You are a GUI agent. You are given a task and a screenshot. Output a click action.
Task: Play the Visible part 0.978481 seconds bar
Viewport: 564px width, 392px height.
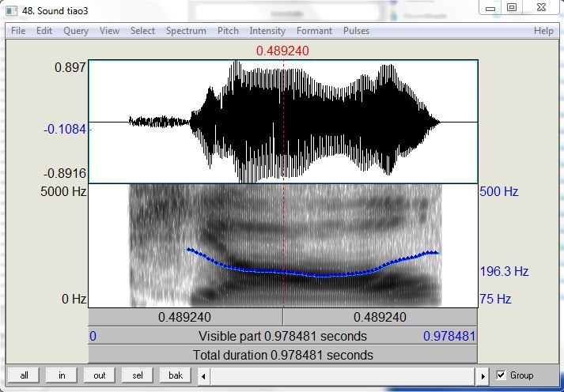click(x=282, y=336)
